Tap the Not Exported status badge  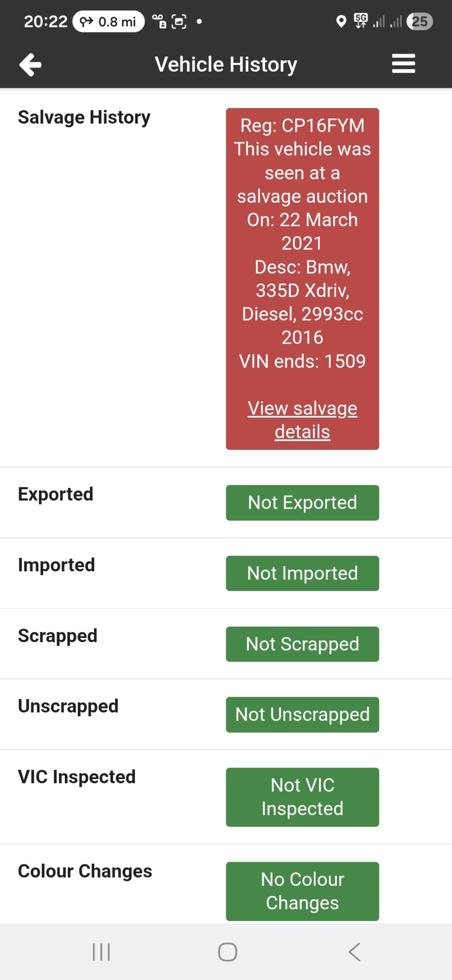pyautogui.click(x=302, y=503)
